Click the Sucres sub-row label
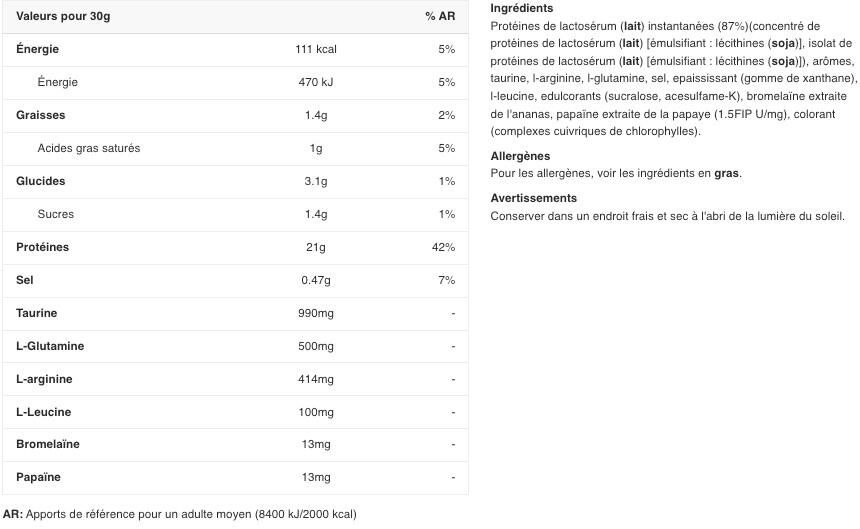Screen dimensions: 860x529 coord(55,214)
